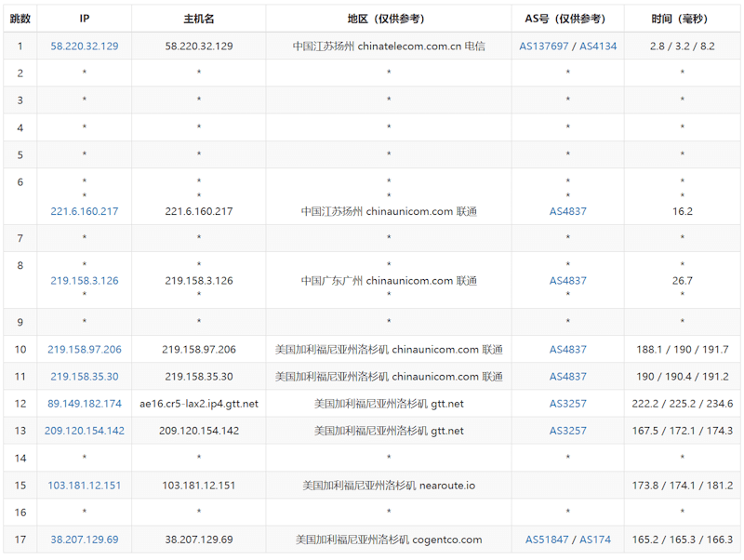Click the 时间（毫秒） column header
The height and width of the screenshot is (560, 744).
683,19
